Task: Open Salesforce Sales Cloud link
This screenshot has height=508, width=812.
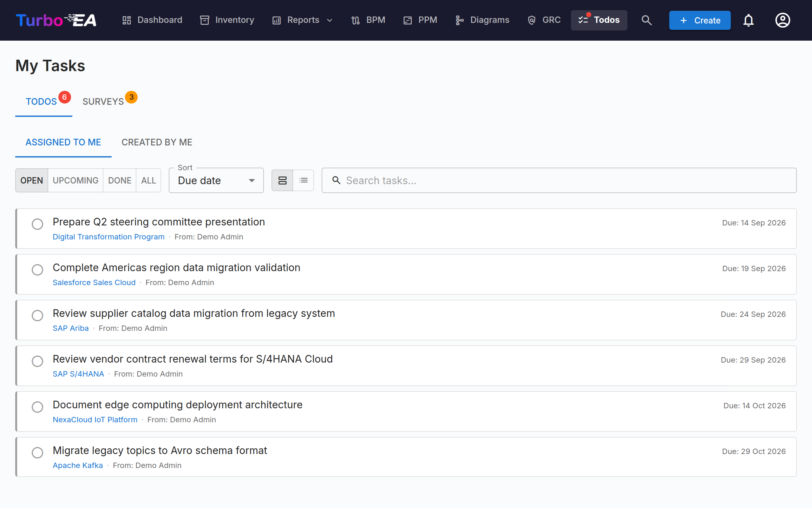Action: click(94, 283)
